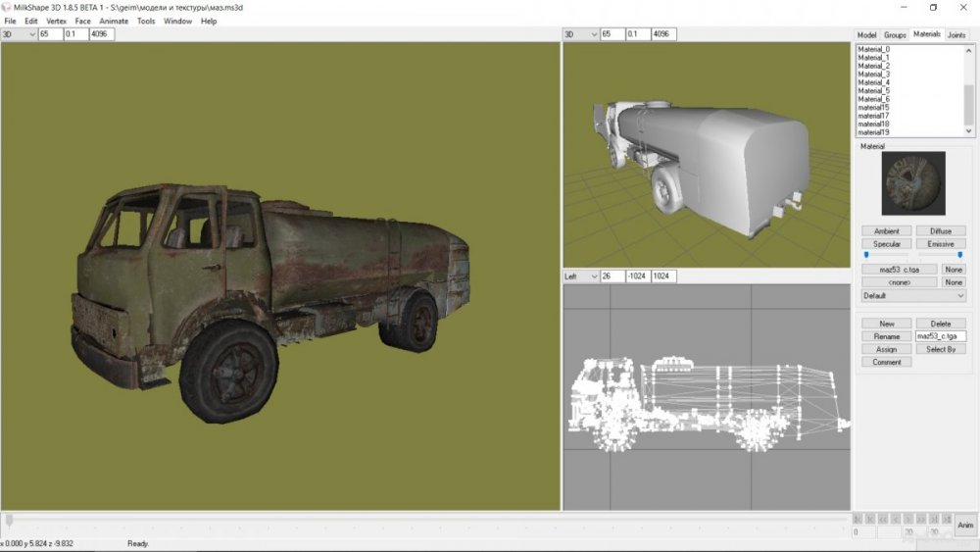Viewport: 980px width, 552px height.
Task: Switch to the Joints tab
Action: point(955,34)
